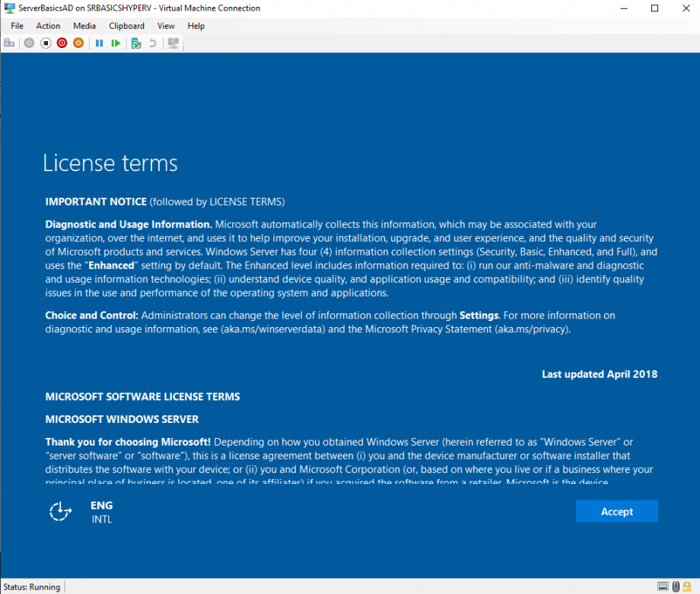This screenshot has width=700, height=594.
Task: Switch the ENG INTL input language
Action: pyautogui.click(x=102, y=512)
